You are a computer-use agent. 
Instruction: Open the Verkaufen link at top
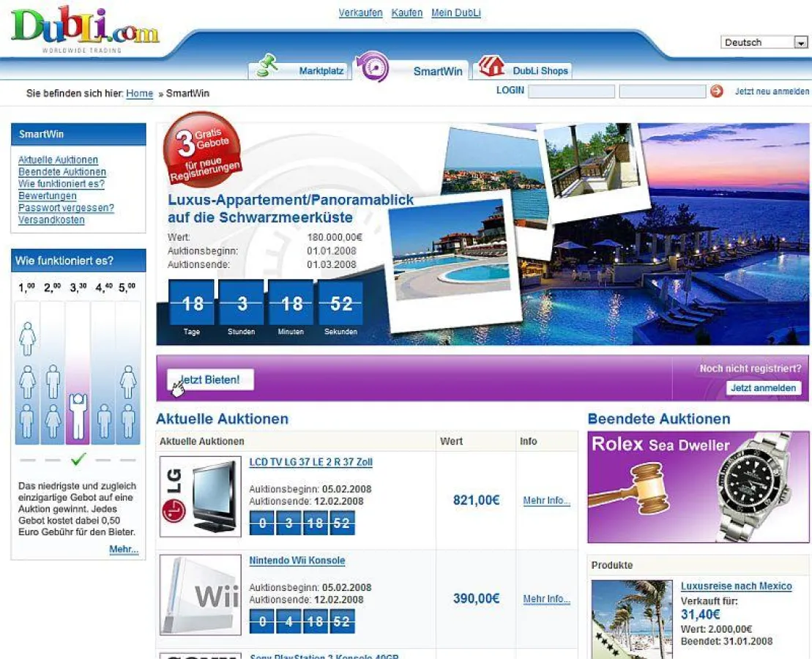point(360,13)
